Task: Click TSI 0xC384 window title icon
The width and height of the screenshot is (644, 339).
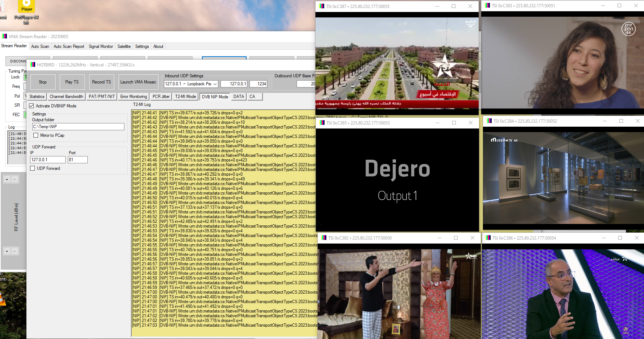Action: pyautogui.click(x=489, y=121)
